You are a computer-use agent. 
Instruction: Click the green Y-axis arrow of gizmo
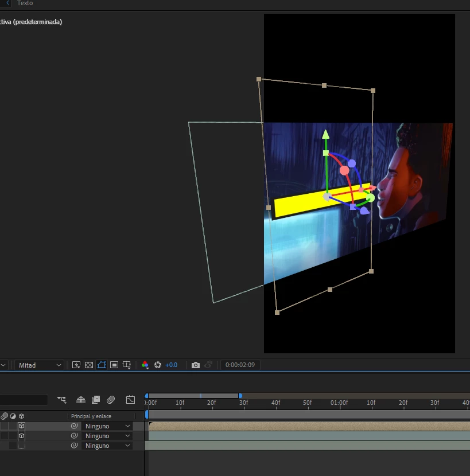point(326,134)
